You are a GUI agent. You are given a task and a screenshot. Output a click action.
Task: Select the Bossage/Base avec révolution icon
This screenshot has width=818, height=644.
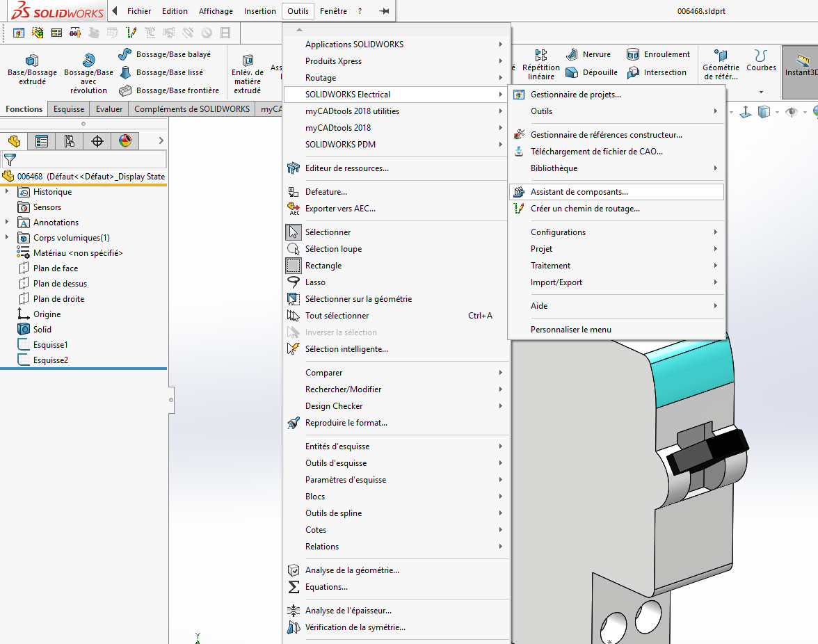pos(89,60)
